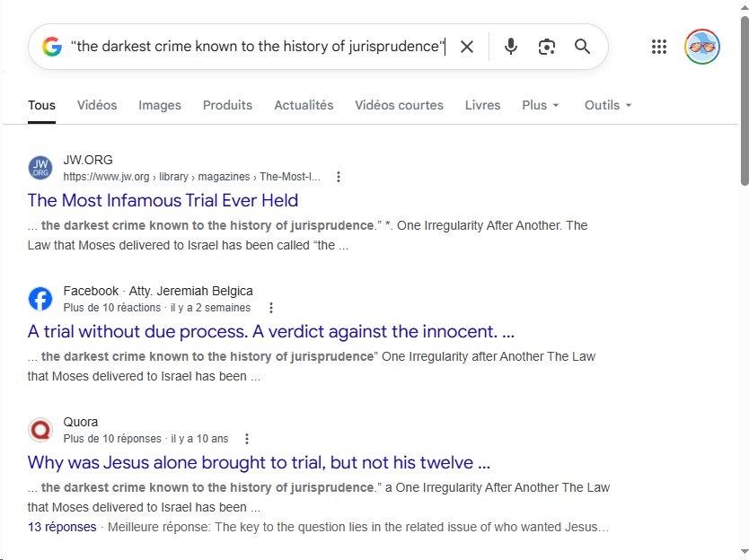
Task: Click the scroll down arrow on scrollbar
Action: pyautogui.click(x=744, y=552)
